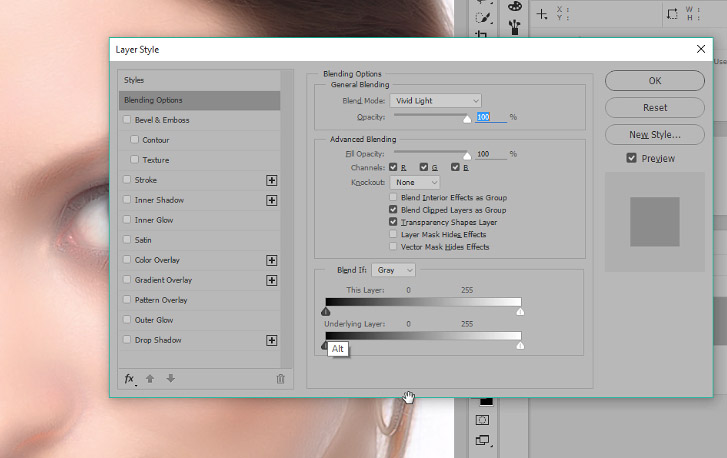This screenshot has width=727, height=458.
Task: Click the Fill Opacity slider handle
Action: (467, 156)
